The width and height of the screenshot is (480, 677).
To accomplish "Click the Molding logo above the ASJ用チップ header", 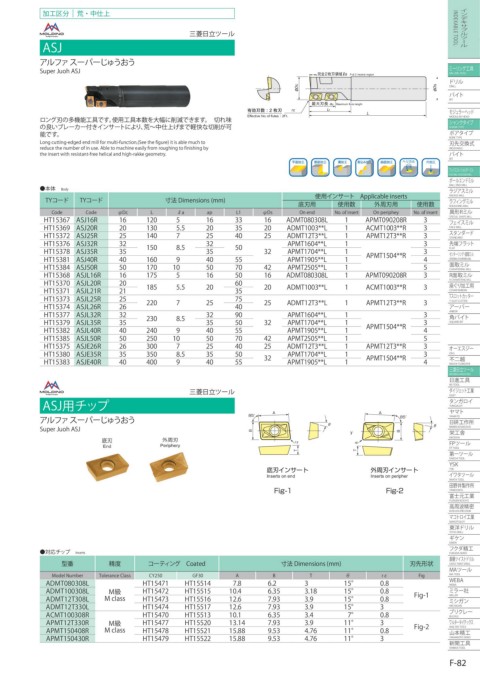I will click(52, 387).
